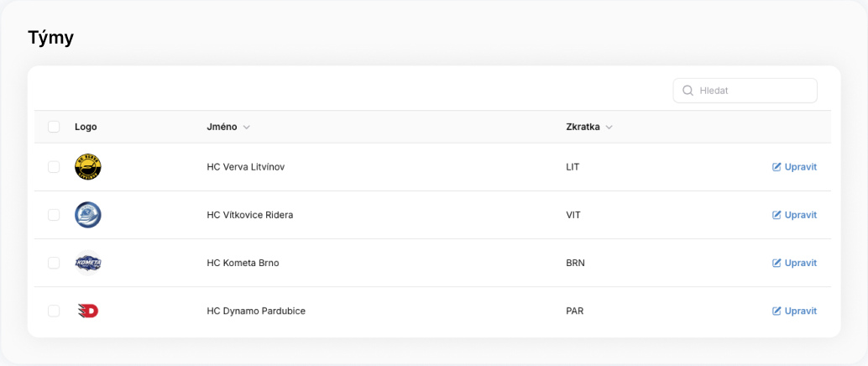Viewport: 868px width, 366px height.
Task: Check the HC Verva Litvínov row checkbox
Action: click(x=54, y=167)
